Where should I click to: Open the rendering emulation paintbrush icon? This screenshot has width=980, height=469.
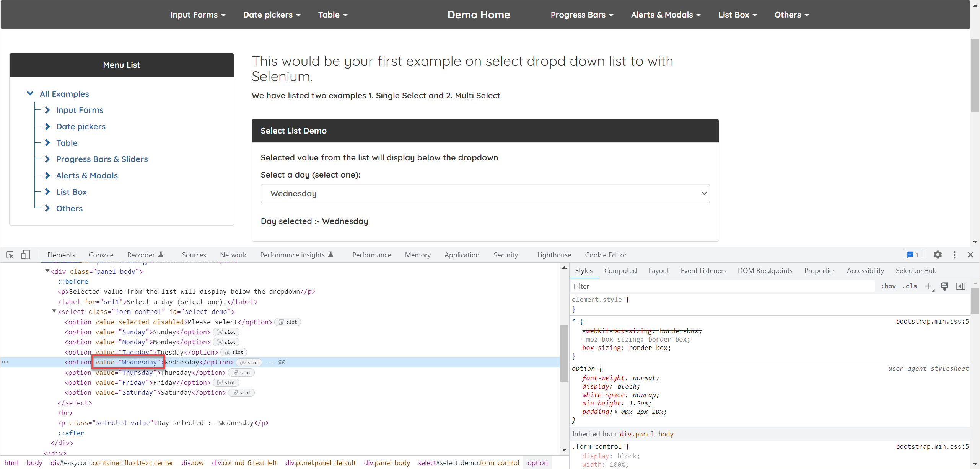coord(944,286)
